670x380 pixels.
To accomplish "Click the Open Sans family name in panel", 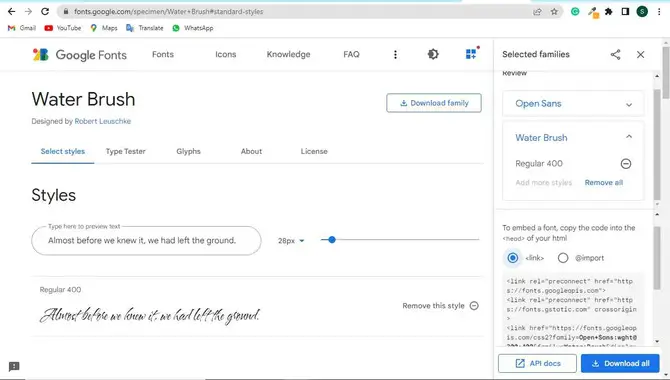I will click(x=538, y=103).
